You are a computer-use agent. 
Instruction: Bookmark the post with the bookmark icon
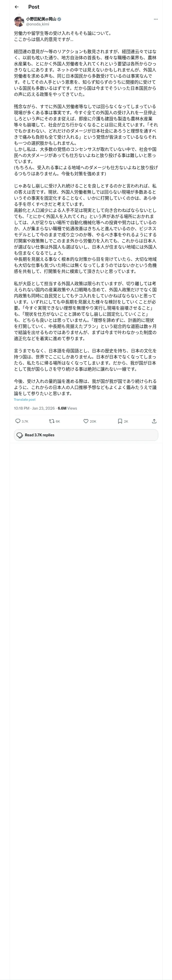(x=120, y=421)
